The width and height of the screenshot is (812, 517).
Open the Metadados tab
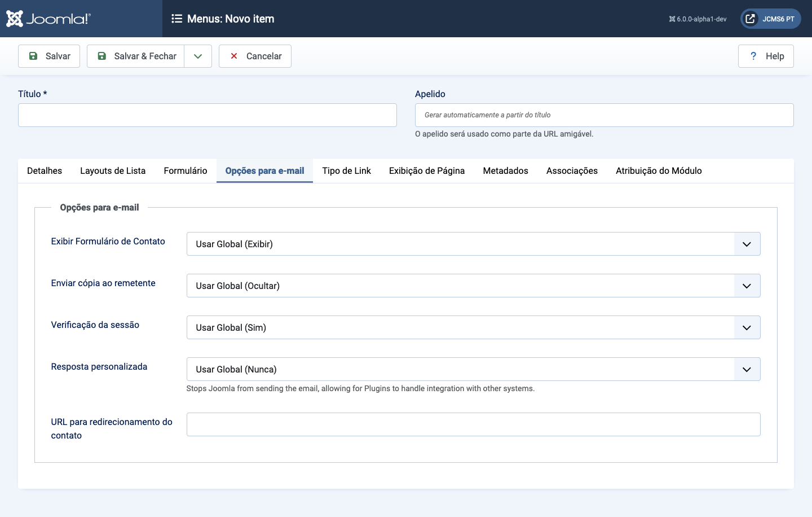[506, 170]
